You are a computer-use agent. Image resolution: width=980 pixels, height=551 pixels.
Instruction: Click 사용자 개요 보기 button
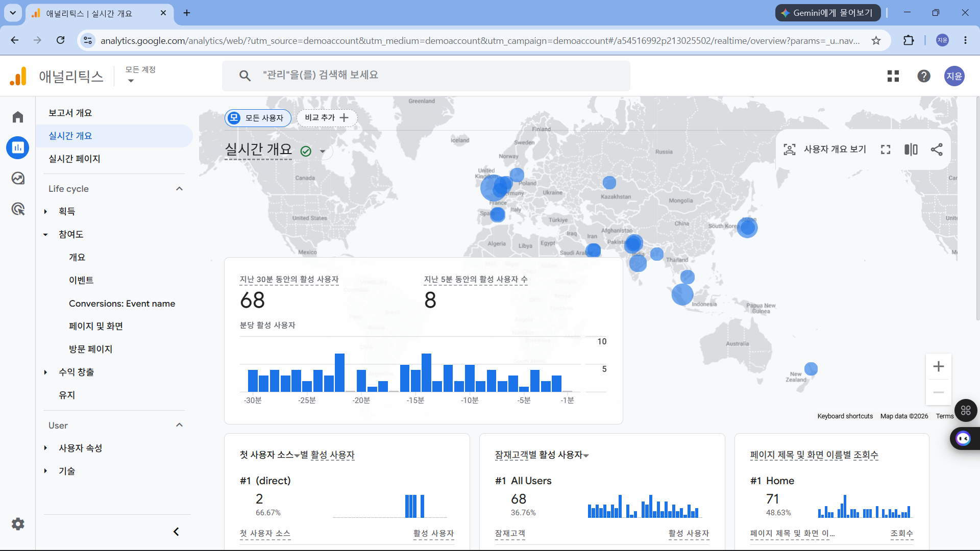click(x=835, y=149)
